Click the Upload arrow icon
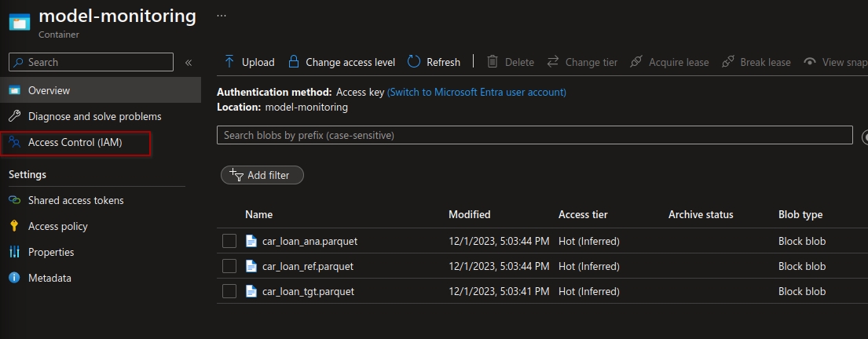 pos(229,62)
